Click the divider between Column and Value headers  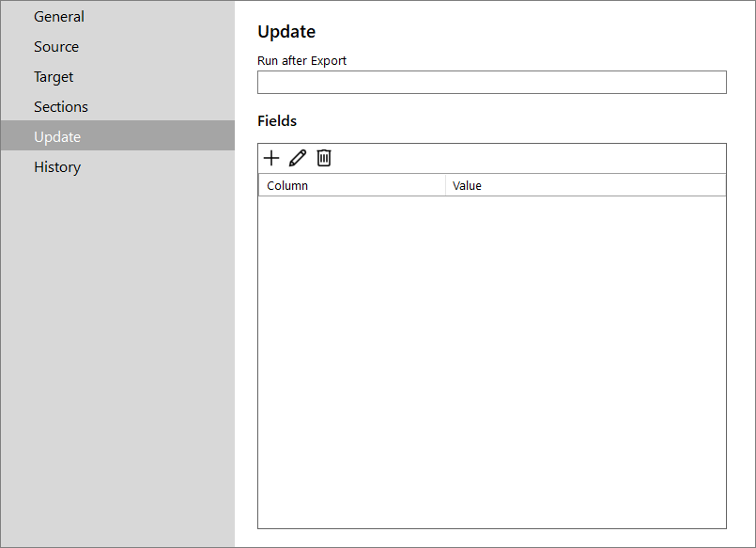445,186
